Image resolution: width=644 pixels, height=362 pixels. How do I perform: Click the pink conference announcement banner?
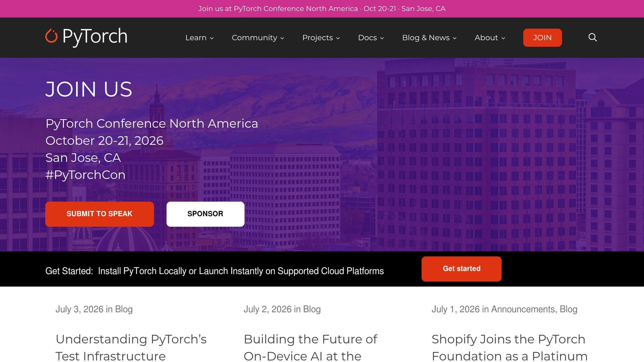point(322,9)
